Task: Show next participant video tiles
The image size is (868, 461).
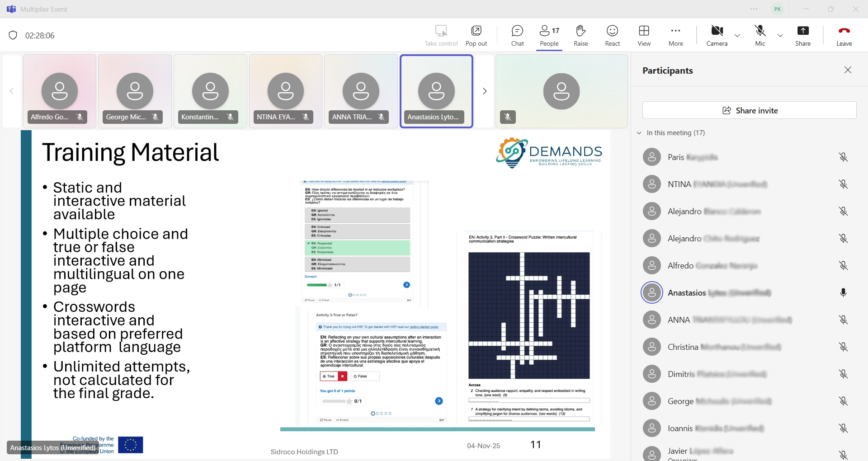Action: coord(485,91)
